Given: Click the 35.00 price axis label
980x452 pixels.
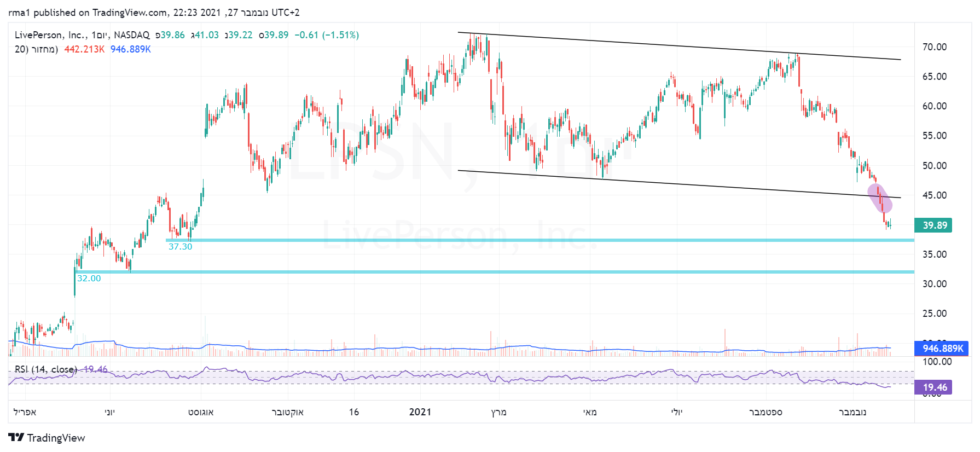Looking at the screenshot, I should pyautogui.click(x=935, y=254).
